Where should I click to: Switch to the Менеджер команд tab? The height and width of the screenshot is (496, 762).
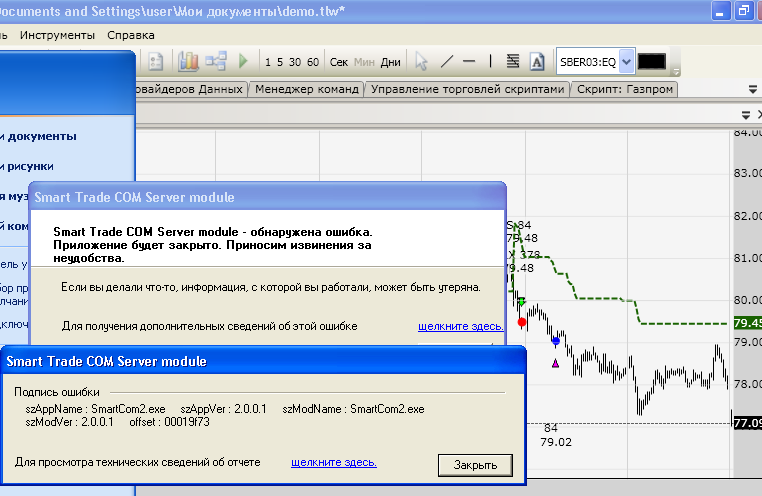pos(307,89)
